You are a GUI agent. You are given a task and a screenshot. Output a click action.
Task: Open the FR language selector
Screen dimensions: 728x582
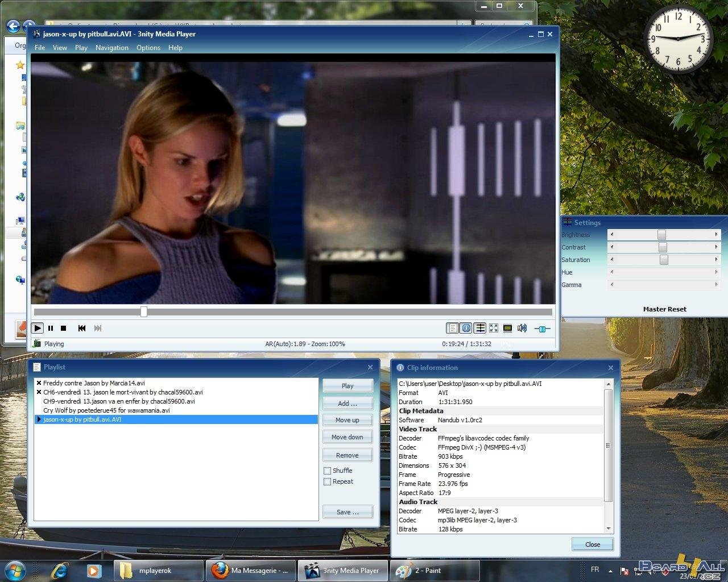[x=595, y=570]
